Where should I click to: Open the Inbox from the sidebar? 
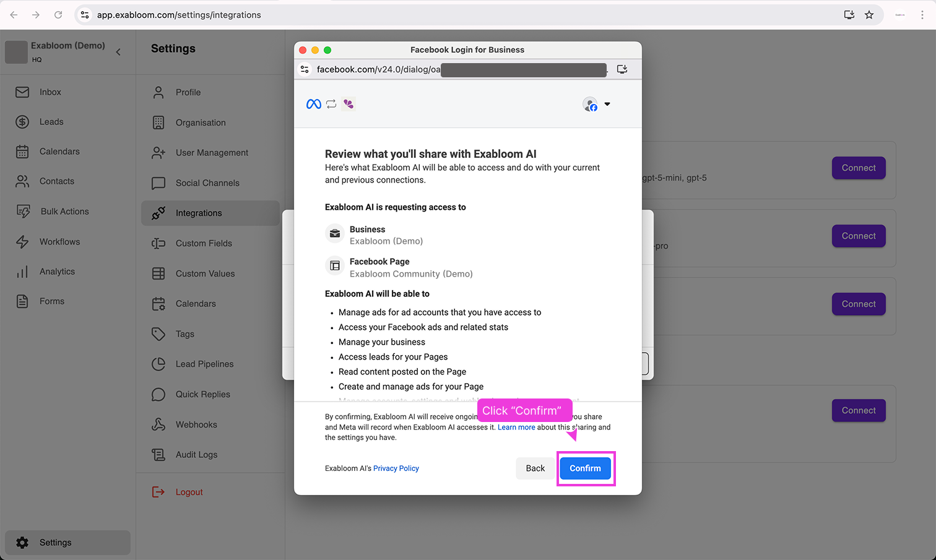tap(22, 91)
